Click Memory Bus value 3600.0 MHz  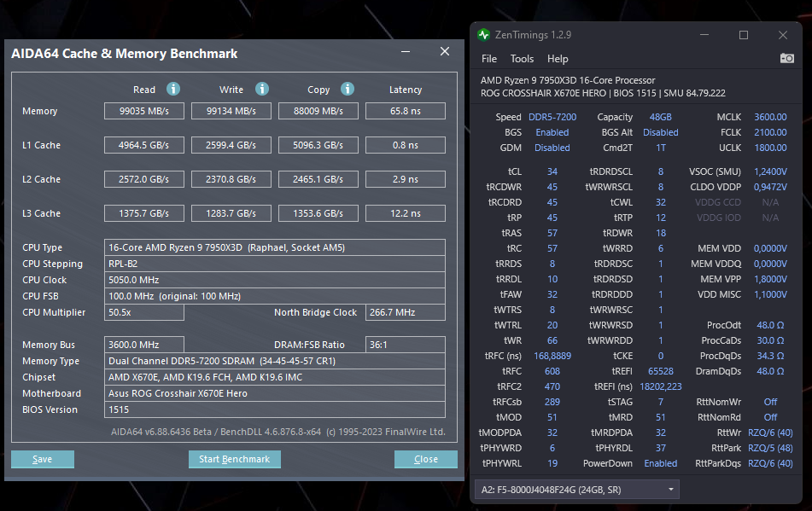[x=144, y=345]
